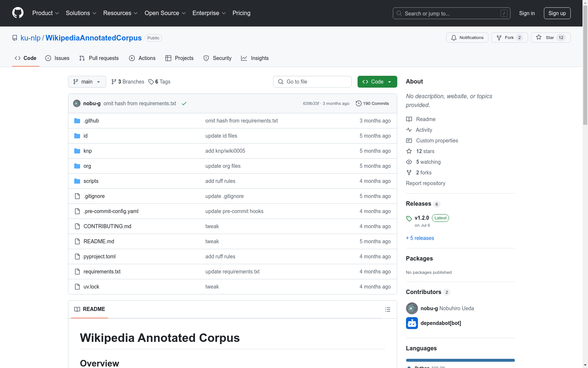588x368 pixels.
Task: Open the Product dropdown menu
Action: 46,13
